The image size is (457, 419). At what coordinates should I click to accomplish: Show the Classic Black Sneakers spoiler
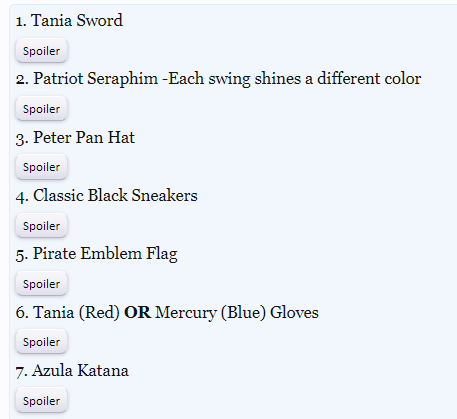pos(41,226)
